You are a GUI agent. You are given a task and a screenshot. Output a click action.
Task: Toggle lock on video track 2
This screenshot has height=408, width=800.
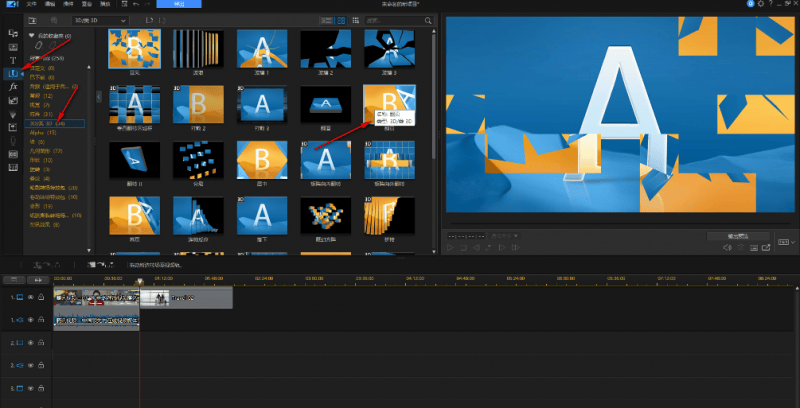coord(41,342)
